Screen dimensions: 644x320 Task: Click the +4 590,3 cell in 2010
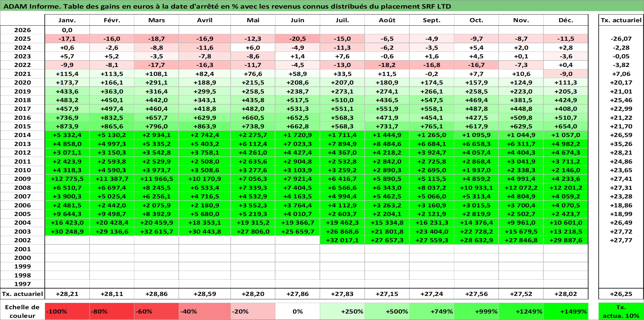click(112, 170)
